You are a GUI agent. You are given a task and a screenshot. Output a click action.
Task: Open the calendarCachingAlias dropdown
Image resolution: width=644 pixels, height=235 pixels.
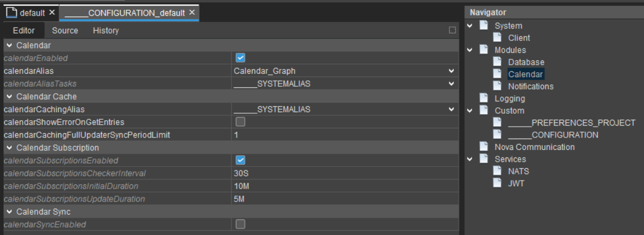point(452,109)
